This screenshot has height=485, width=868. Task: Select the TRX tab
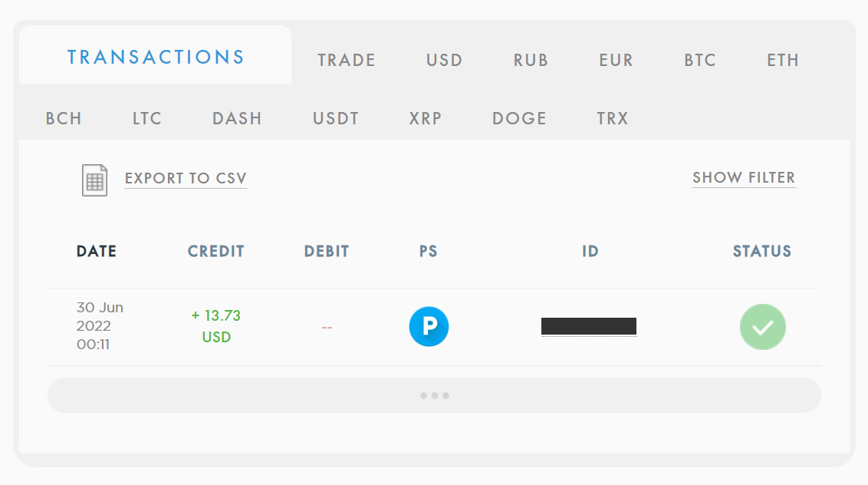[x=611, y=118]
